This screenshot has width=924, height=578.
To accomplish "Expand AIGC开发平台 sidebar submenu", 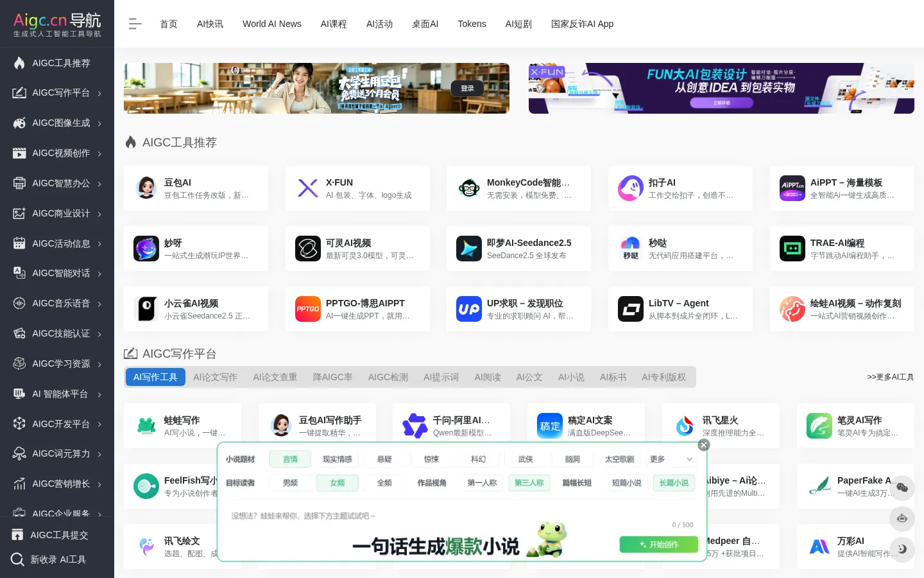I will click(x=99, y=425).
